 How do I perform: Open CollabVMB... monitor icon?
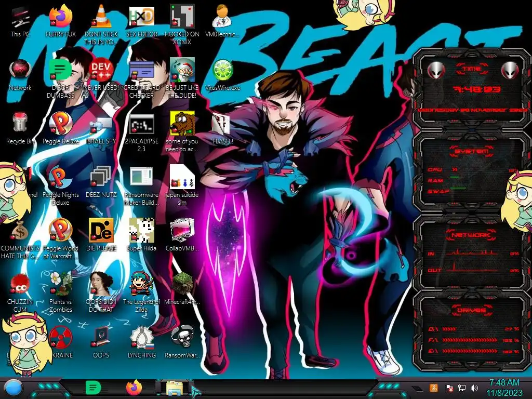click(182, 235)
